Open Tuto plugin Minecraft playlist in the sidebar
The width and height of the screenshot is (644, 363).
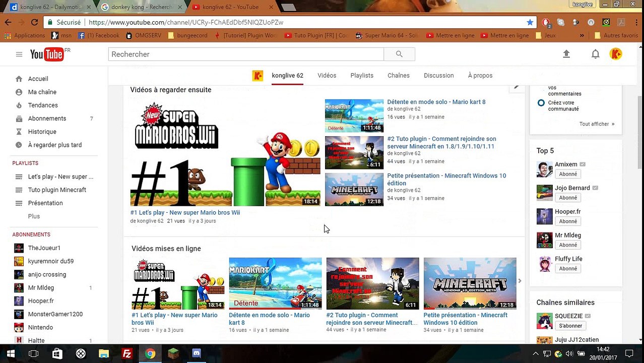[57, 190]
